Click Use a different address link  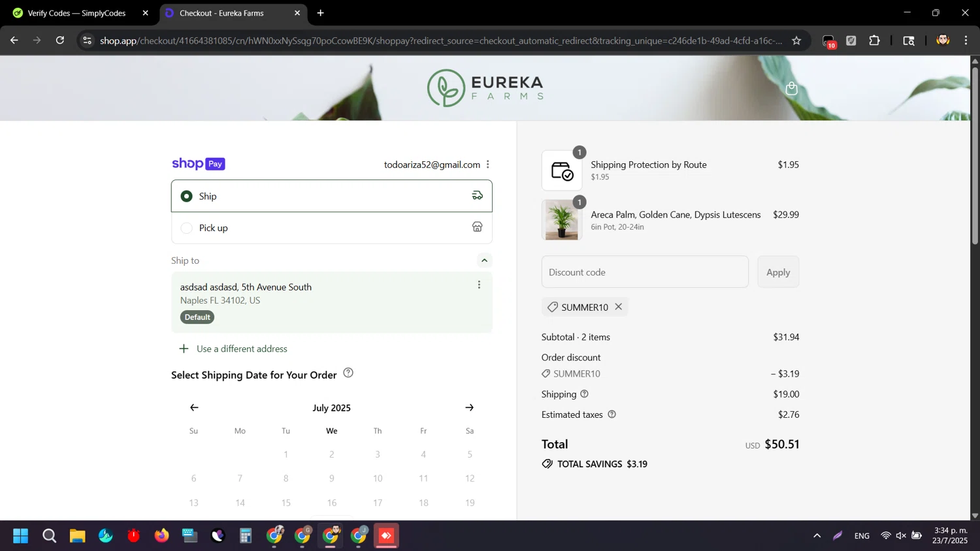tap(242, 349)
